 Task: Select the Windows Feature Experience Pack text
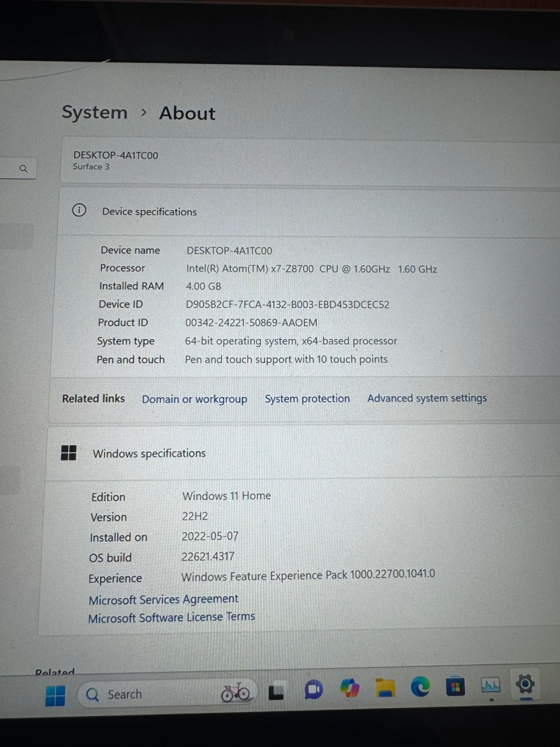[308, 575]
